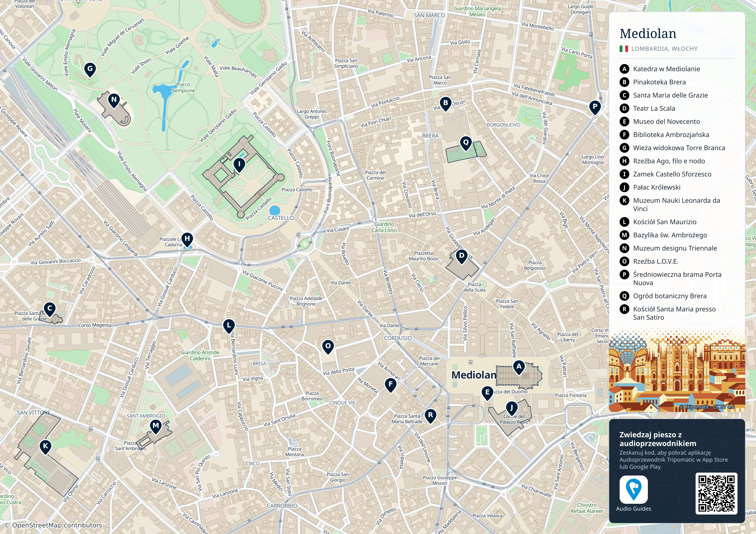756x534 pixels.
Task: Click the SANT'AMBROGIO district label
Action: click(146, 416)
